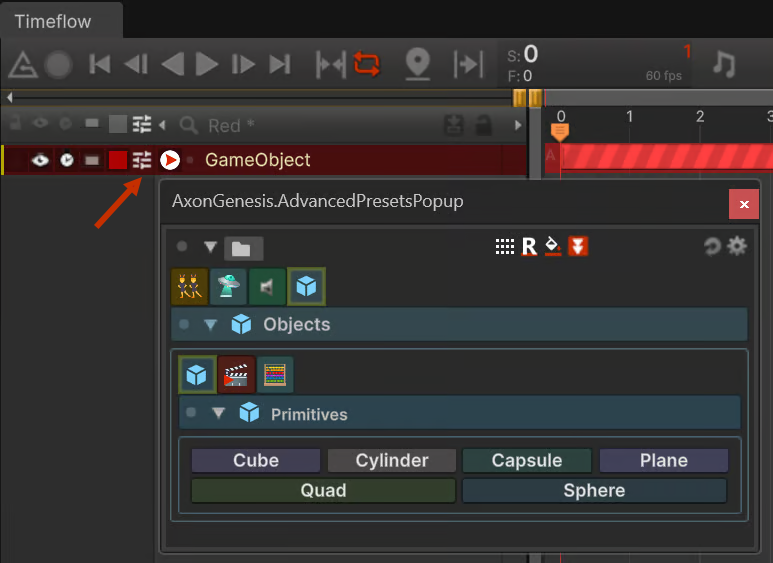
Task: Click the left gold range handle
Action: coord(519,98)
